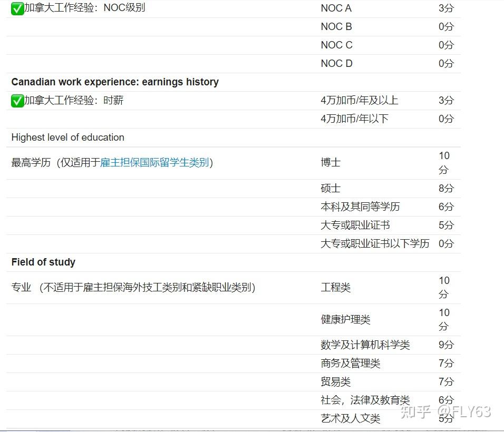Select the '本科及其同等学历' cell

pyautogui.click(x=360, y=207)
